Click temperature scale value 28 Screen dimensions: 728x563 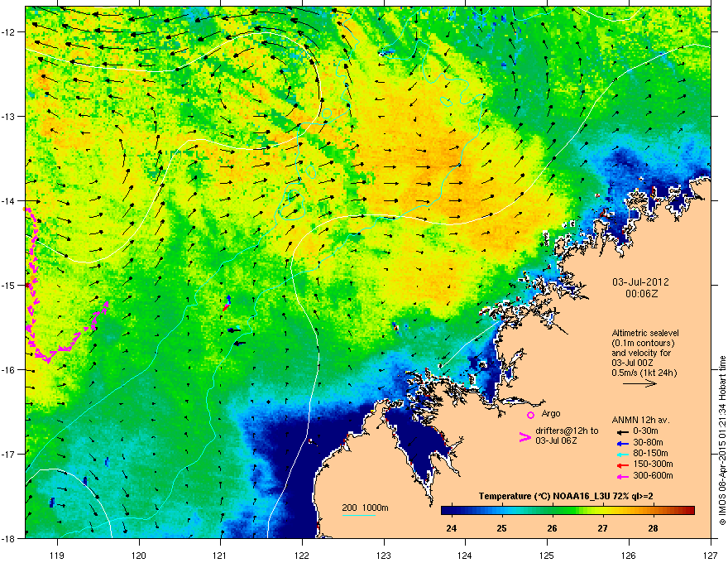tap(654, 528)
